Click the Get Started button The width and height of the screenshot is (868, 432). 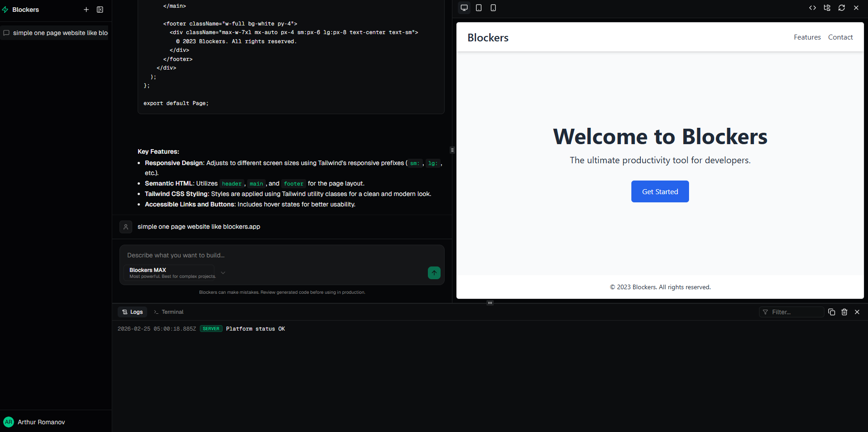click(x=660, y=191)
